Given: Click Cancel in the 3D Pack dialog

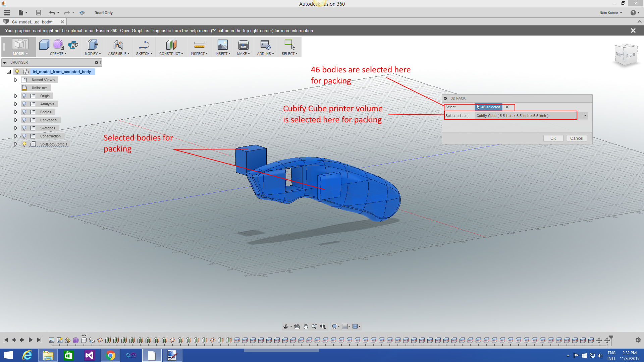Looking at the screenshot, I should click(577, 138).
